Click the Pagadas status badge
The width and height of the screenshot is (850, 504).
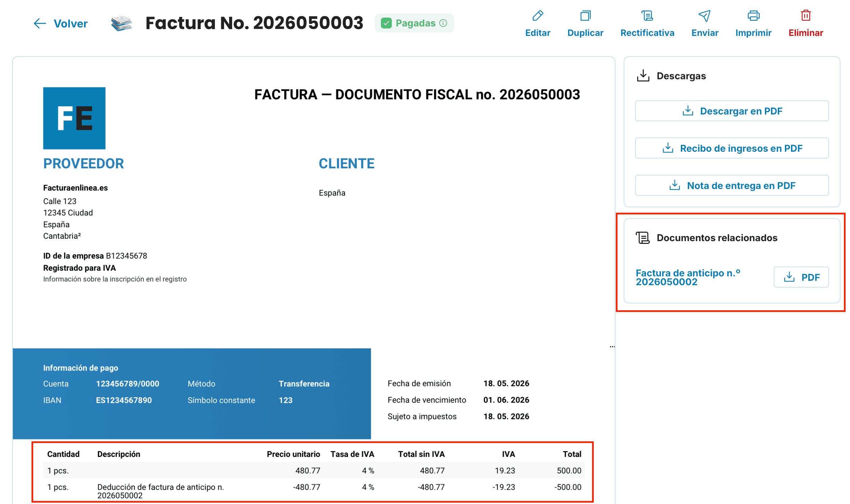(414, 23)
